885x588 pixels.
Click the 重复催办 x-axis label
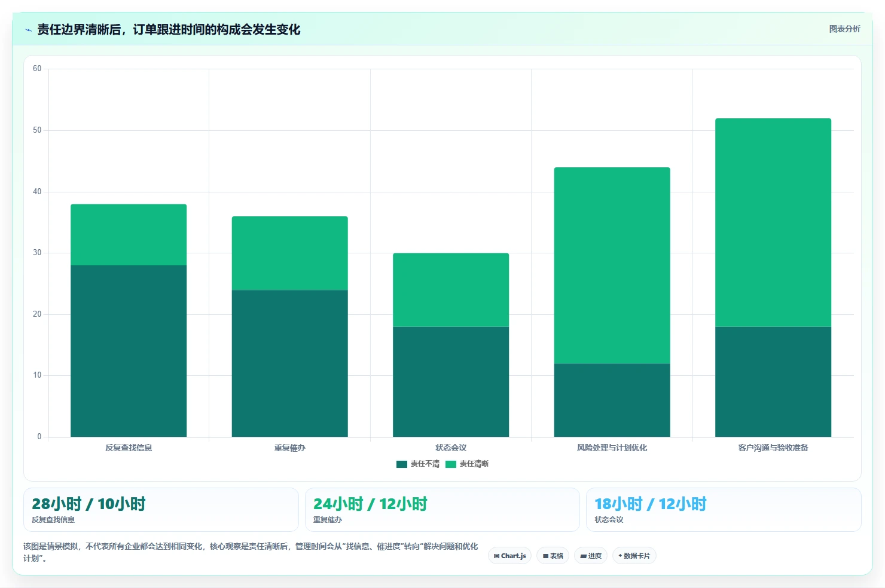[x=290, y=448]
